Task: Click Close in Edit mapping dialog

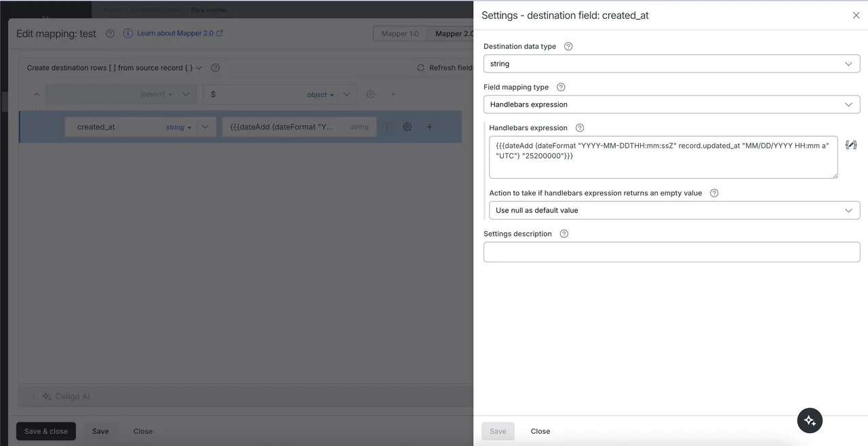Action: tap(143, 431)
